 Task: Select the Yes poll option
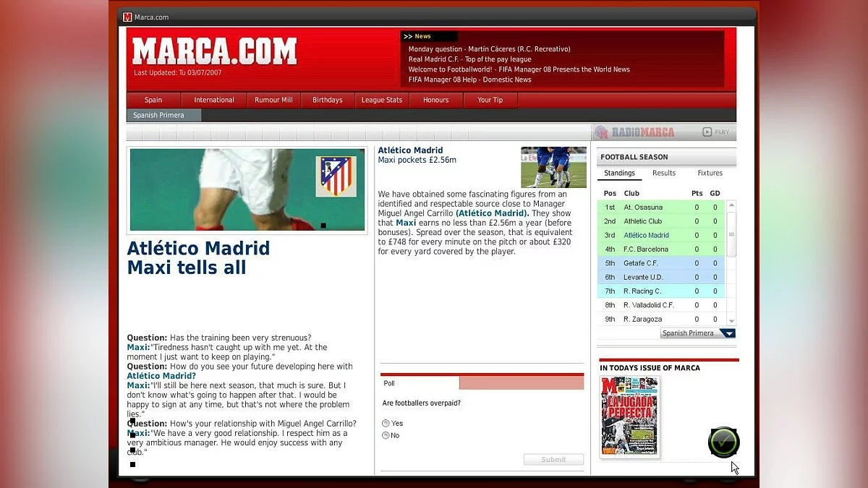click(386, 423)
